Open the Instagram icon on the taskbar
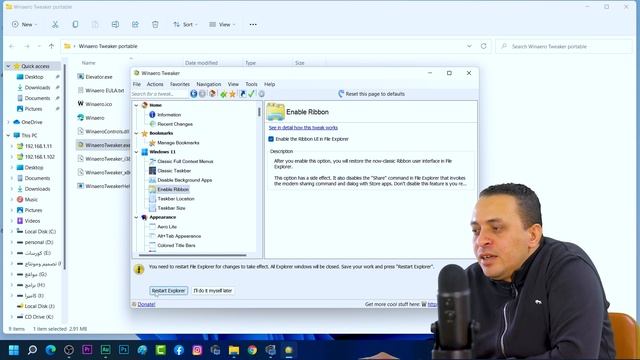This screenshot has width=640, height=360. (197, 350)
